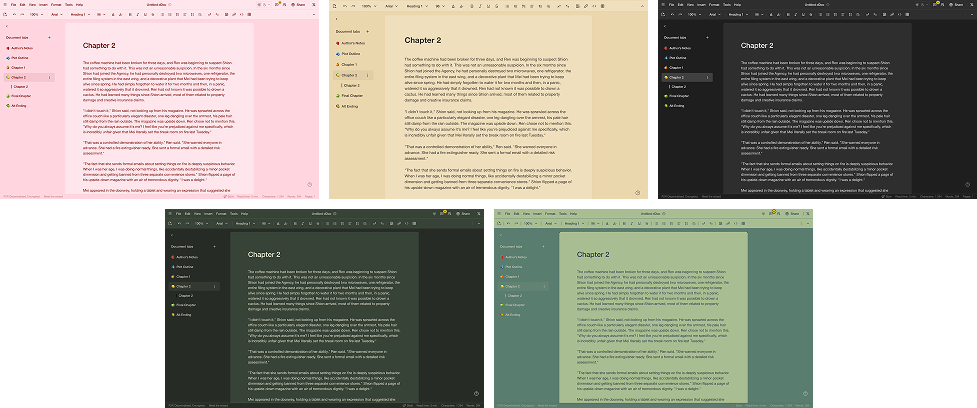Open Format menu in pink window
This screenshot has width=977, height=408.
tap(56, 4)
